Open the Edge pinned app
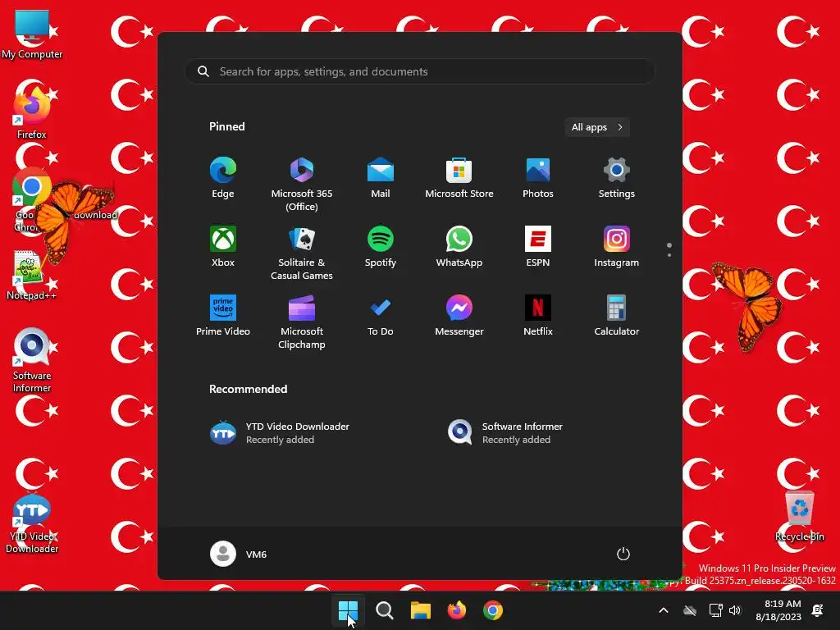Image resolution: width=840 pixels, height=630 pixels. pos(223,178)
